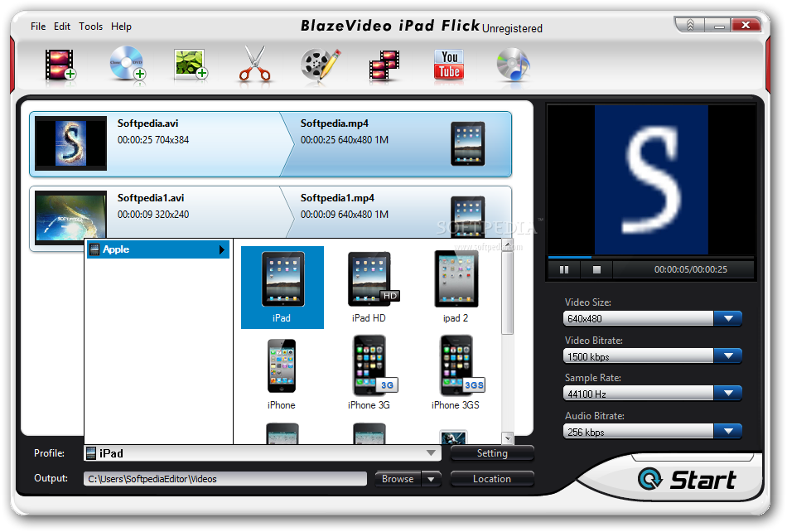This screenshot has height=532, width=787.
Task: Pick the iPhone 3GS profile
Action: 456,374
